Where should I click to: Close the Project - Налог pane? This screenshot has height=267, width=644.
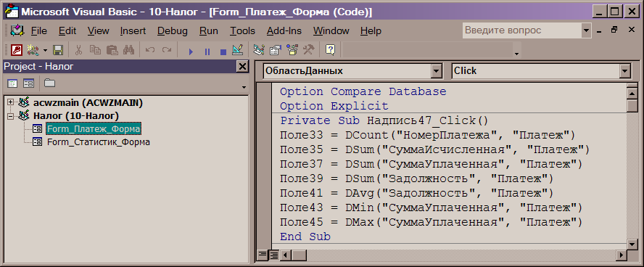[243, 67]
